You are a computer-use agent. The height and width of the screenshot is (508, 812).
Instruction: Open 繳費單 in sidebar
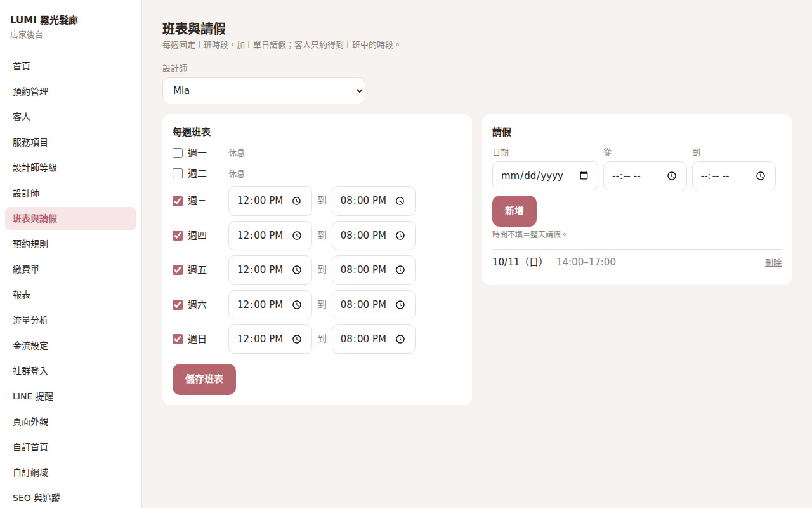pos(70,269)
